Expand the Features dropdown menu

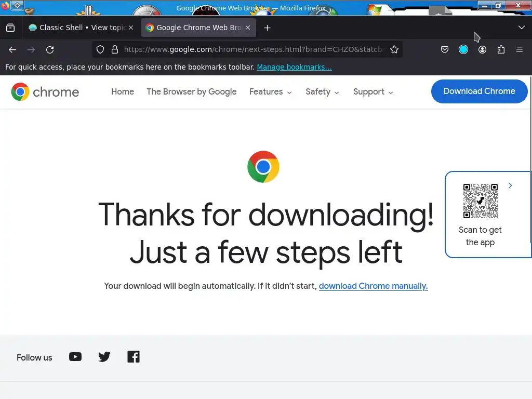point(270,91)
